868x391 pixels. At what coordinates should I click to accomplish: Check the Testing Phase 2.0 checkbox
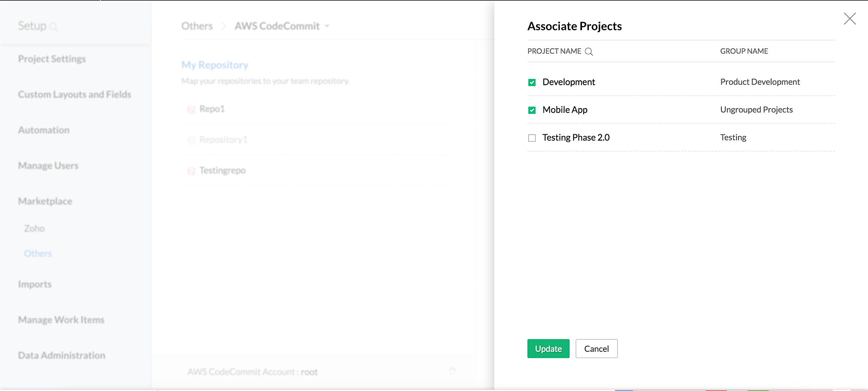pyautogui.click(x=532, y=138)
